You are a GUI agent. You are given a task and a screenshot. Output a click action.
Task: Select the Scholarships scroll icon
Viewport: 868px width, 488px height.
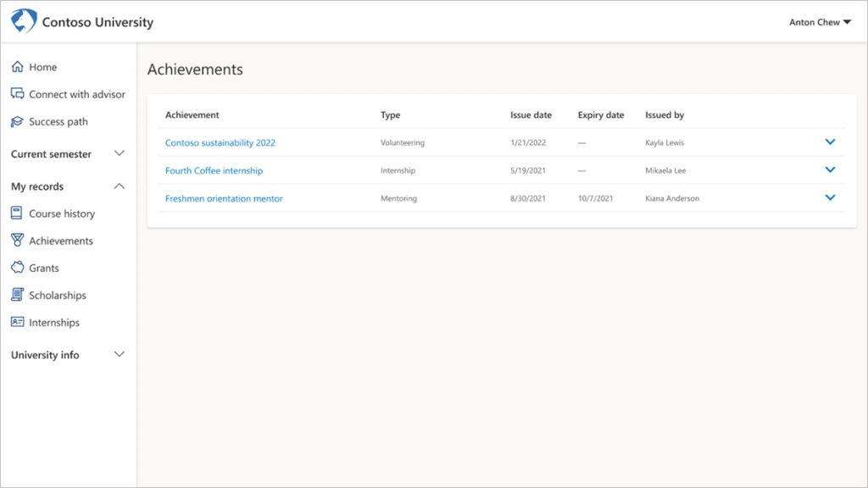click(19, 295)
